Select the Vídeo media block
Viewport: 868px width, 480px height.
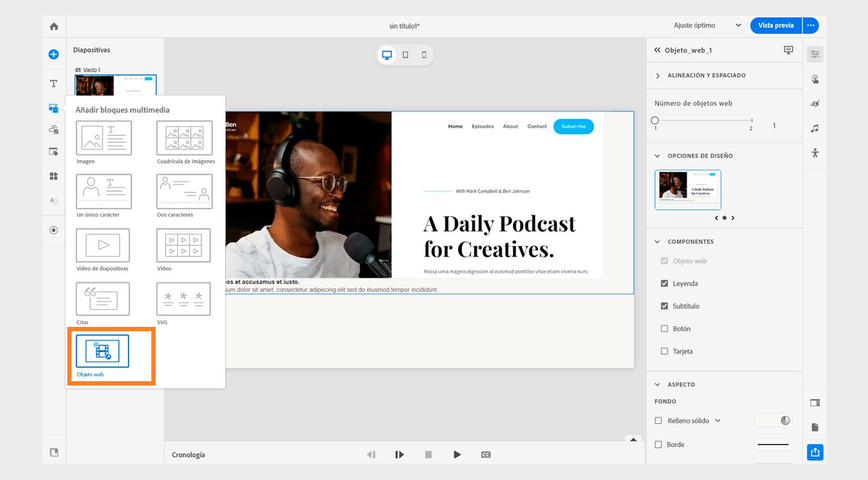(x=183, y=245)
